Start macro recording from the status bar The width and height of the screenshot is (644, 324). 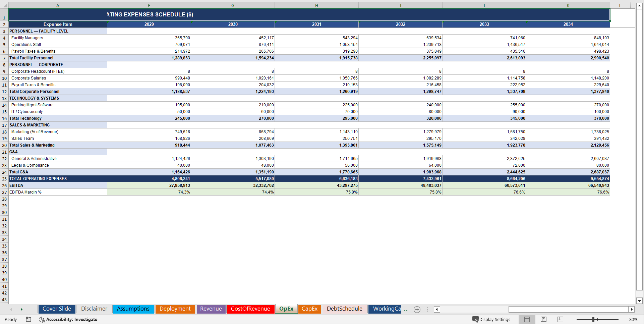point(28,319)
